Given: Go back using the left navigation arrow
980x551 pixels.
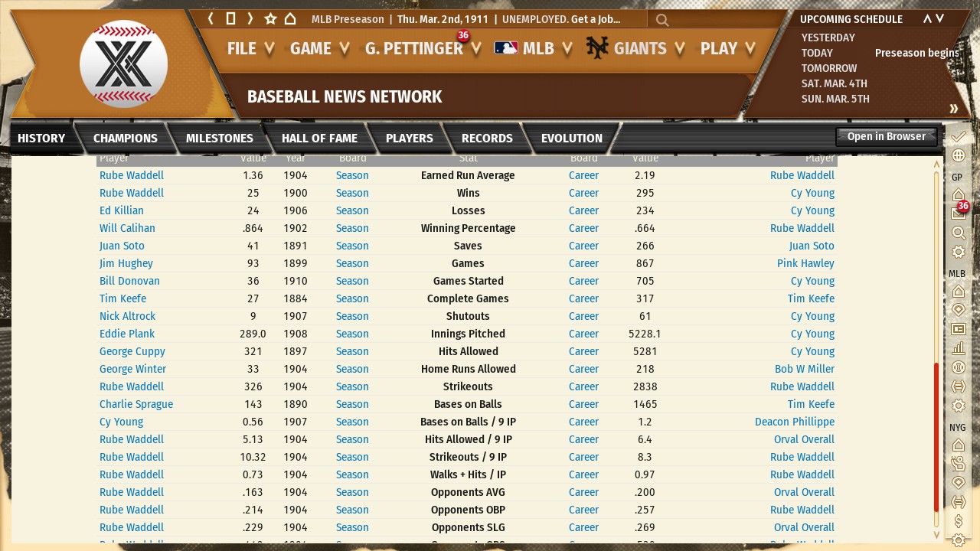Looking at the screenshot, I should click(211, 19).
